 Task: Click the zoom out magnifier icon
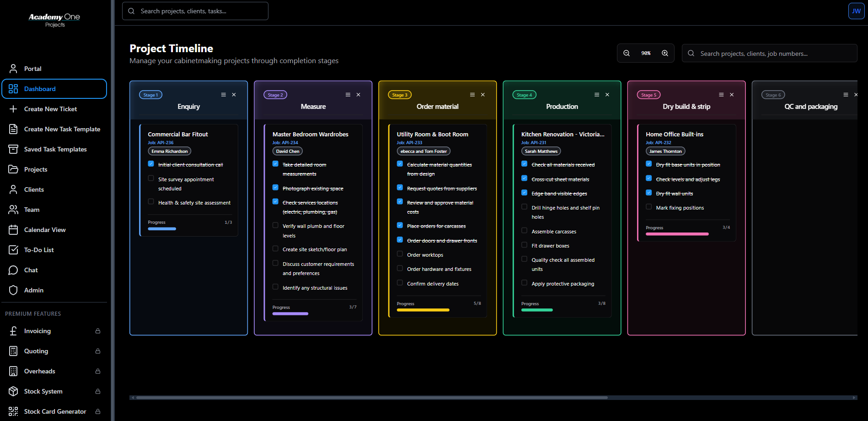click(627, 53)
